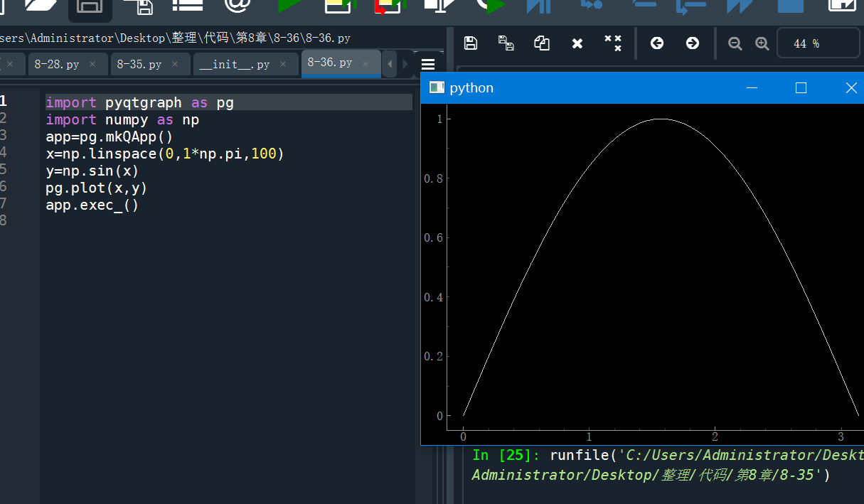Zoom in on the plot
The height and width of the screenshot is (504, 864).
[x=762, y=43]
